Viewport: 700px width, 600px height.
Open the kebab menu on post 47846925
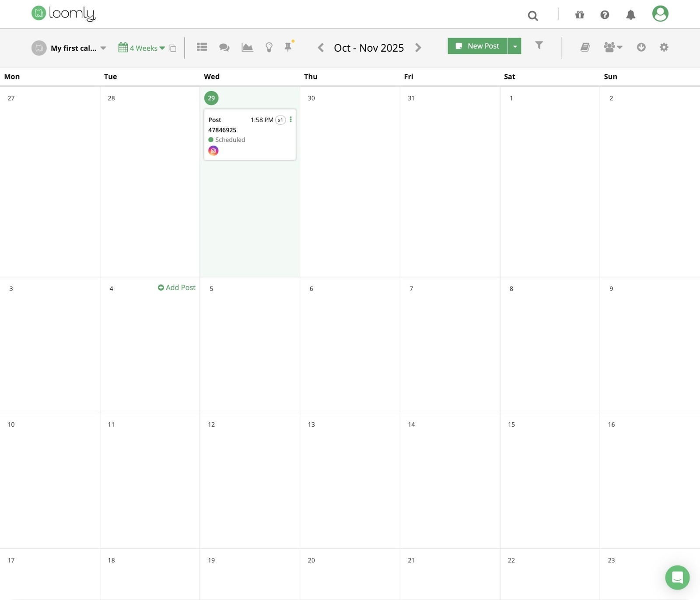[x=291, y=119]
